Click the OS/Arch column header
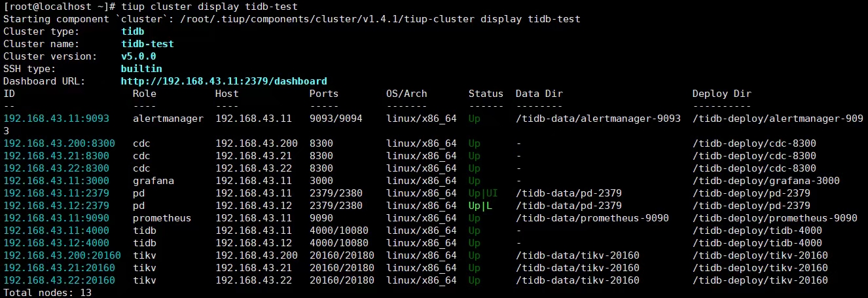Image resolution: width=868 pixels, height=298 pixels. 407,94
